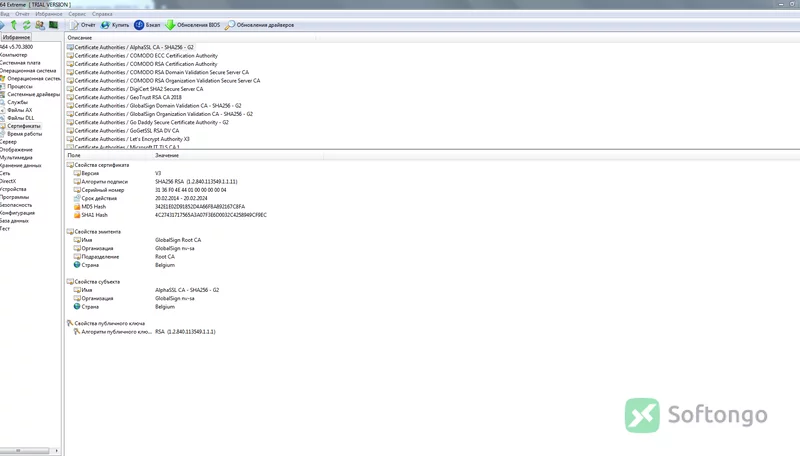The image size is (800, 456).
Task: Click the Серийный номер field row
Action: [150, 190]
